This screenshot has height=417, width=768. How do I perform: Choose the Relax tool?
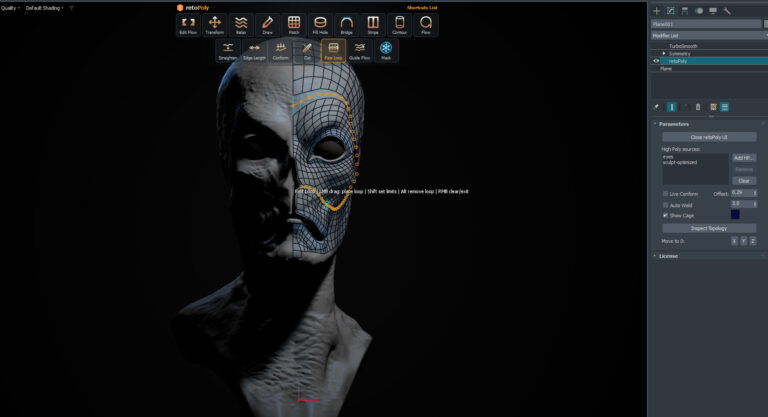[x=241, y=25]
